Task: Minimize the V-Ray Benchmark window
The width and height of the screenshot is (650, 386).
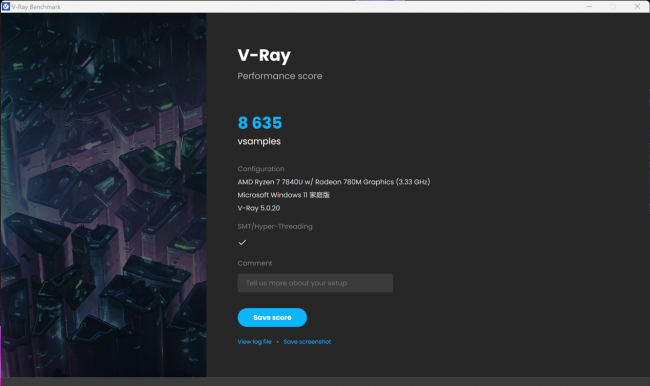Action: (589, 7)
